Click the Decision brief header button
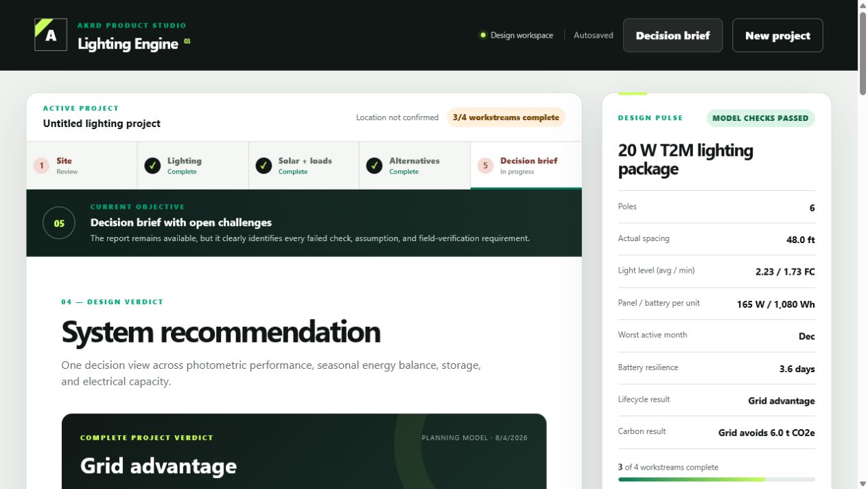 672,35
